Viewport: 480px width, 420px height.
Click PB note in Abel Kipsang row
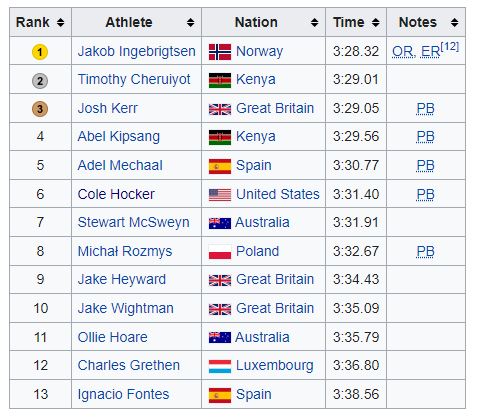[x=425, y=137]
